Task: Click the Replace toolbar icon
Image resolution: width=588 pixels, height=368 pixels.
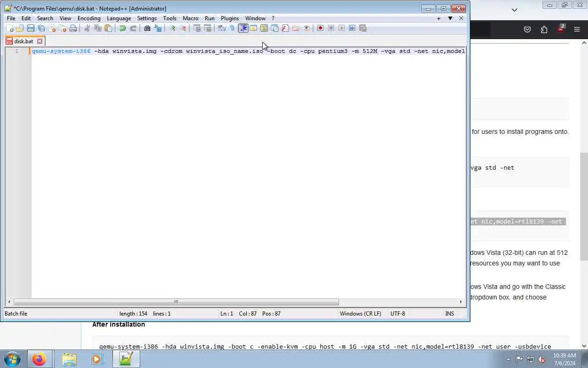Action: [x=158, y=28]
